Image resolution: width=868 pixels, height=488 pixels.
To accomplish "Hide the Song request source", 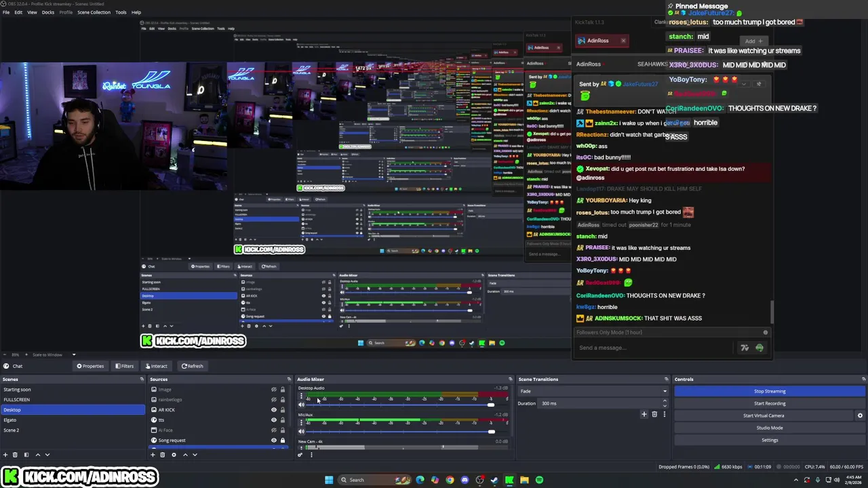I will [x=274, y=441].
